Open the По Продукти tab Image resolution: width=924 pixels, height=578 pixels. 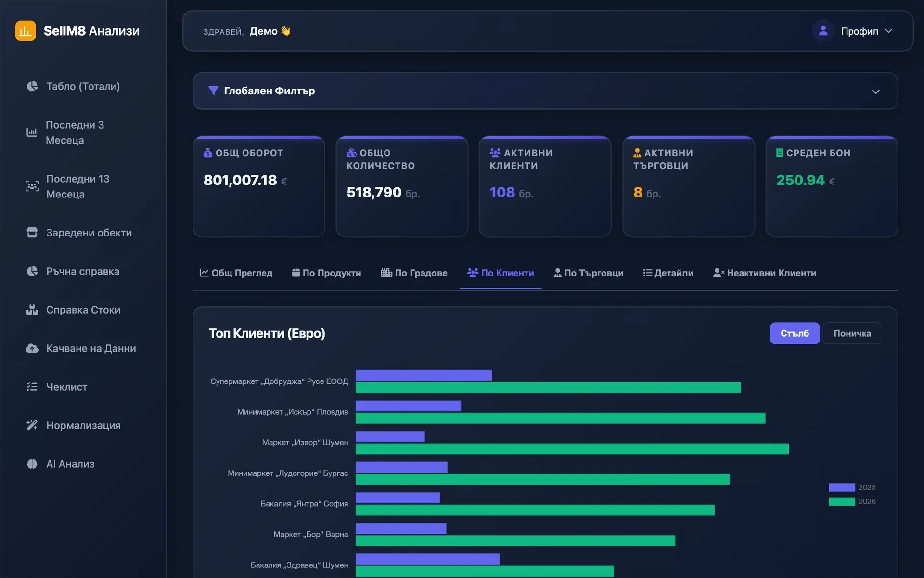(326, 273)
